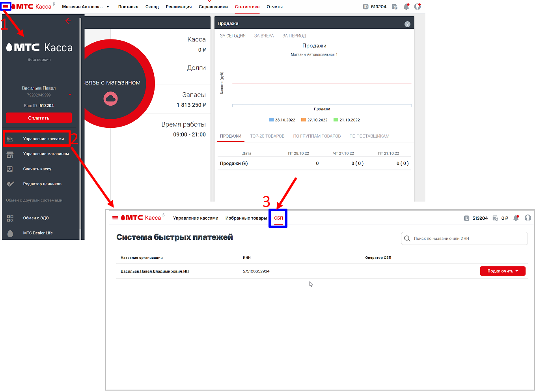Click the ID badge icon in СБП window
This screenshot has width=537, height=392.
466,218
